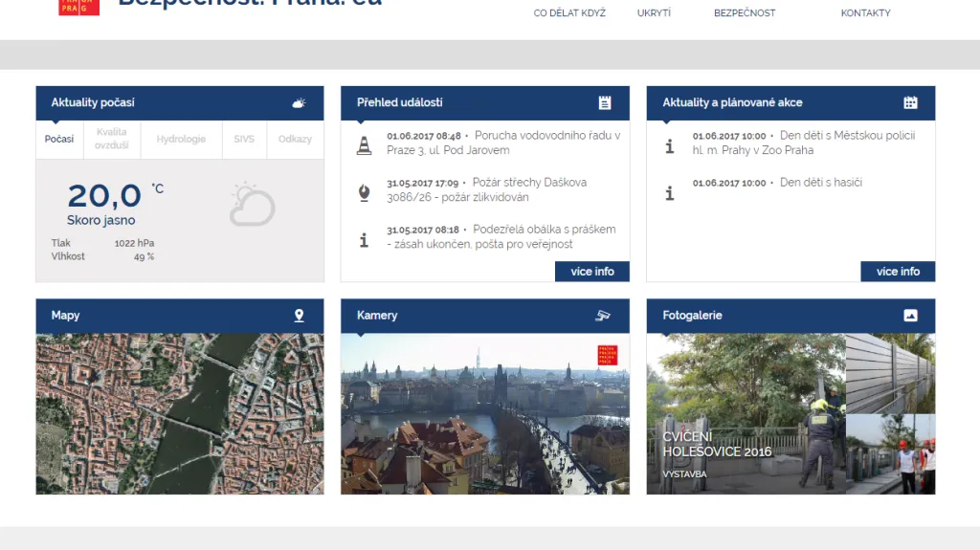This screenshot has width=980, height=550.
Task: Open the CO DĚLAT KDYŽ menu
Action: point(569,13)
